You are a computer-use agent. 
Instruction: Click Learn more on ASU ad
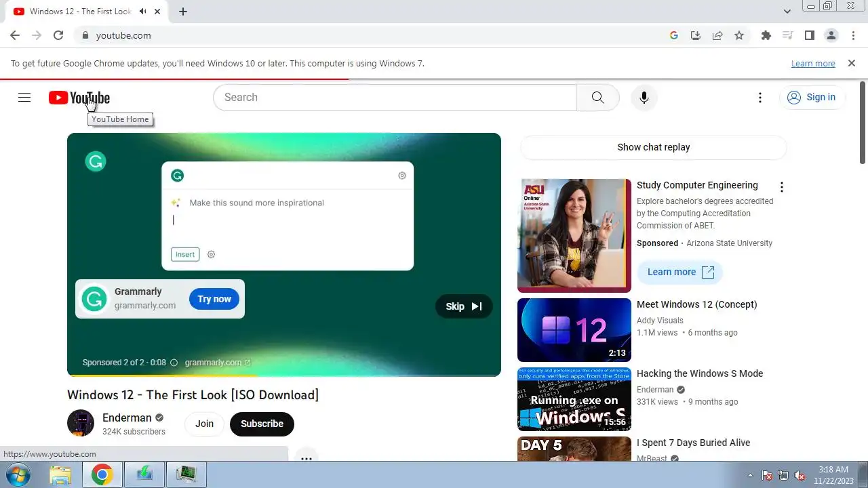pyautogui.click(x=680, y=272)
